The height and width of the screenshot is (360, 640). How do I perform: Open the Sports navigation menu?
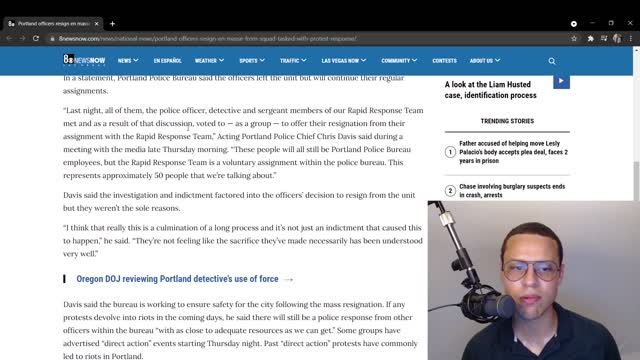252,60
